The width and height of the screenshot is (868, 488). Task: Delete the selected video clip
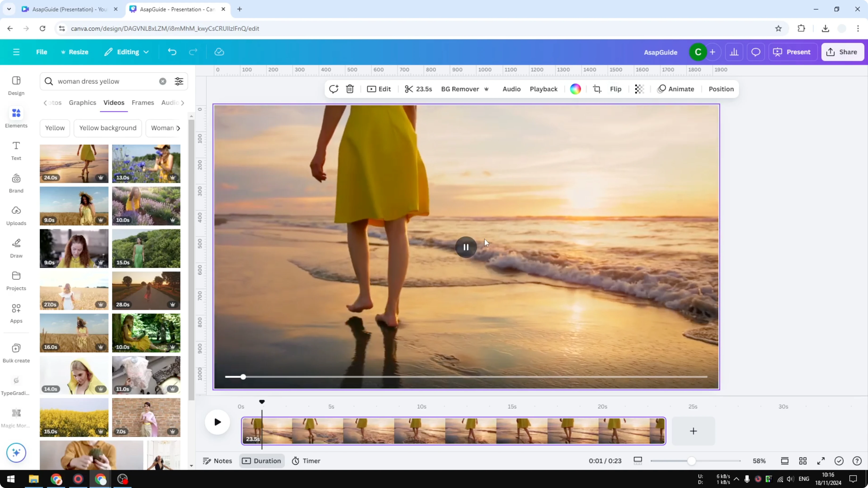pyautogui.click(x=350, y=89)
